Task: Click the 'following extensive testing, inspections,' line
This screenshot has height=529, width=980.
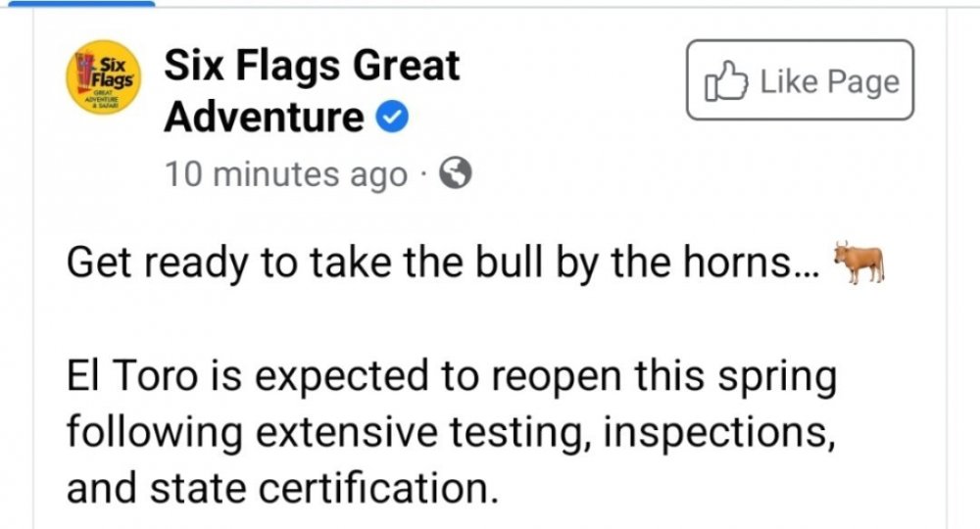Action: click(450, 432)
